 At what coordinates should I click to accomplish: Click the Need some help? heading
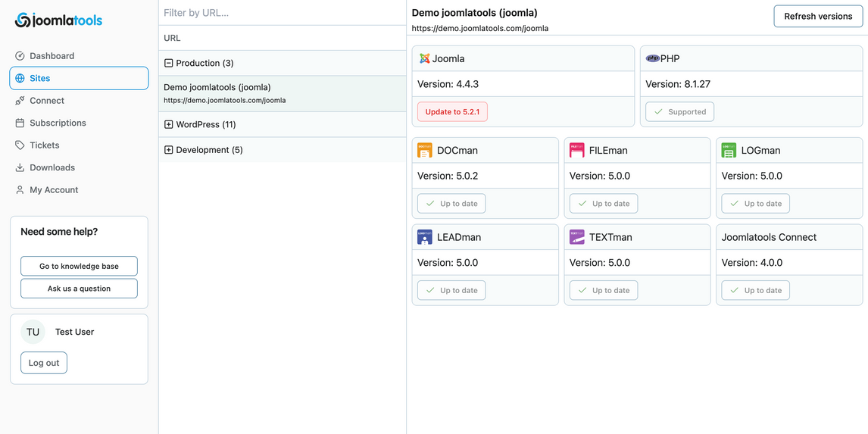click(59, 232)
